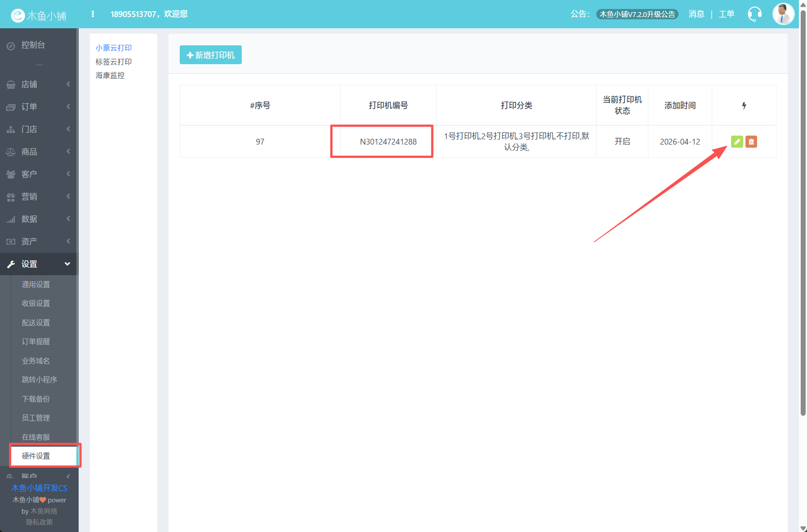Open the customer service headset icon

click(x=754, y=14)
